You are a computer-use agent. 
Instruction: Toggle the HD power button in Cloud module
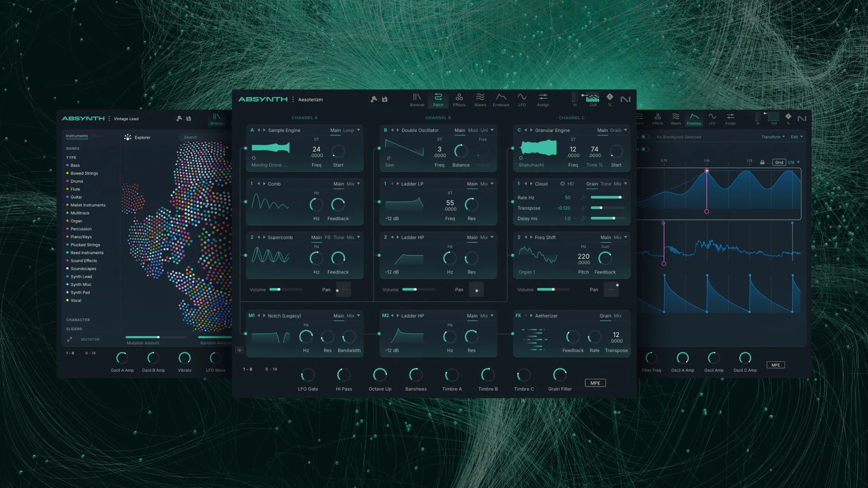(x=562, y=184)
